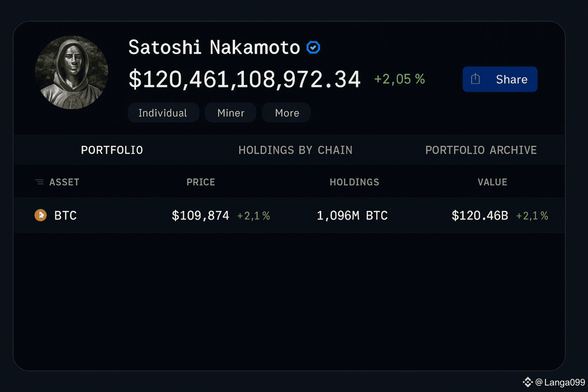Click the filter icon beside ASSET
This screenshot has width=588, height=392.
(39, 182)
